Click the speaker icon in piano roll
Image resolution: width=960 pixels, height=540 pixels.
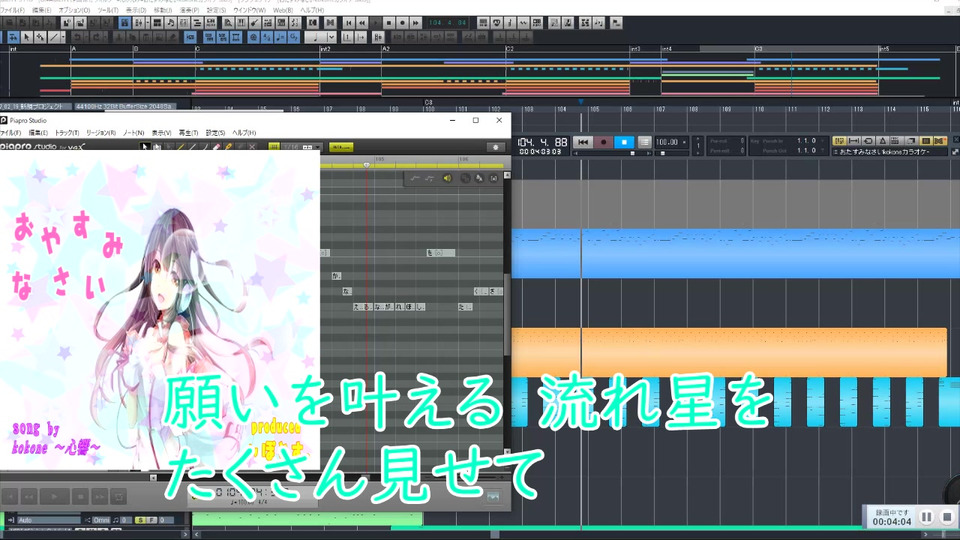[448, 178]
